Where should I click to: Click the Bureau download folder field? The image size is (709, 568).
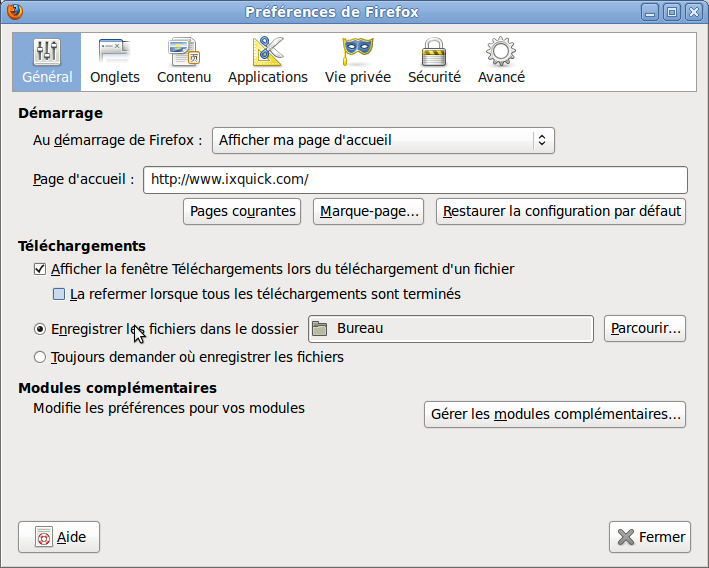tap(451, 329)
